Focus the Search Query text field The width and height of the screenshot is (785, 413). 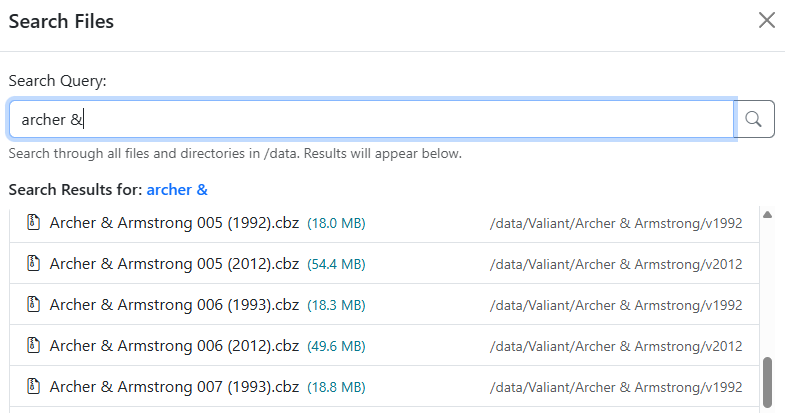click(370, 119)
